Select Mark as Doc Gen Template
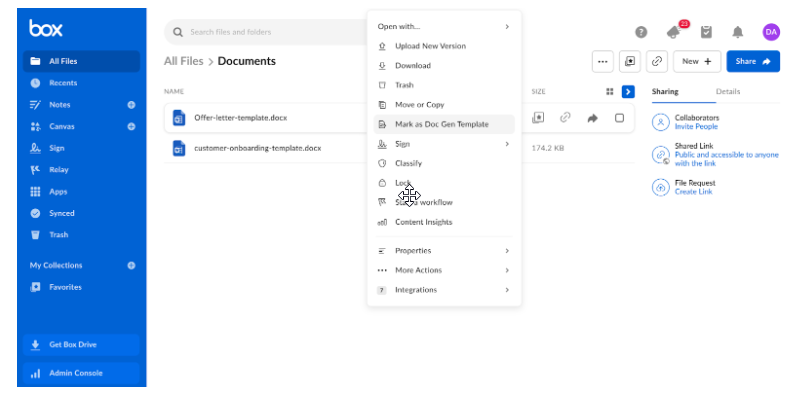Viewport: 811px width, 412px height. click(443, 124)
